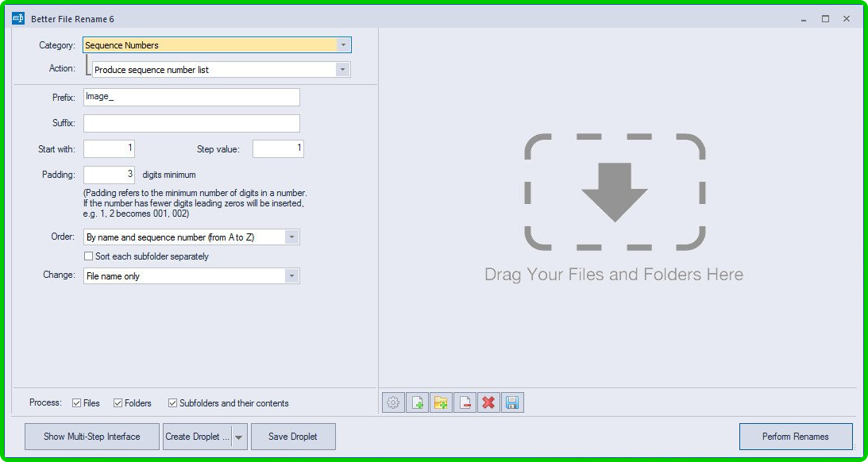This screenshot has width=868, height=462.
Task: Clear the list with the red X icon
Action: pos(488,402)
